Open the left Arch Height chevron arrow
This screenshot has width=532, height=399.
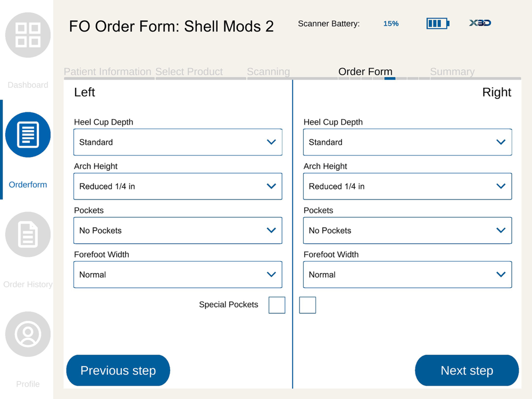tap(271, 186)
